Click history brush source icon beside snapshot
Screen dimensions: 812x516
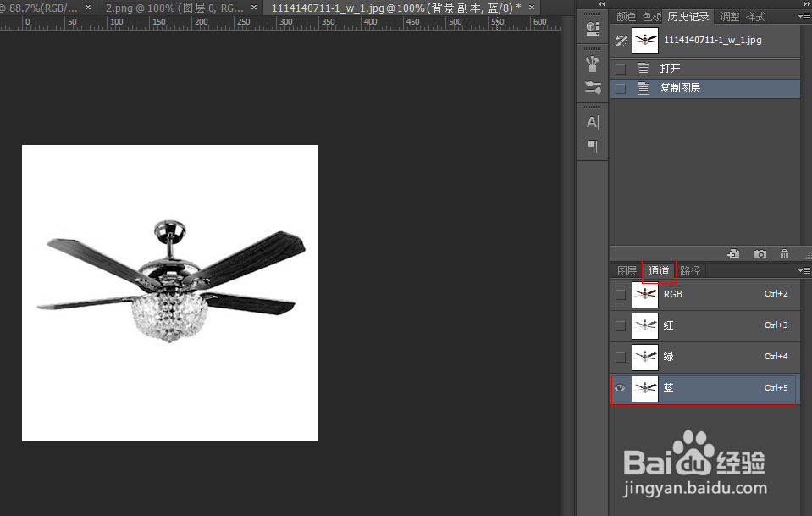point(621,41)
